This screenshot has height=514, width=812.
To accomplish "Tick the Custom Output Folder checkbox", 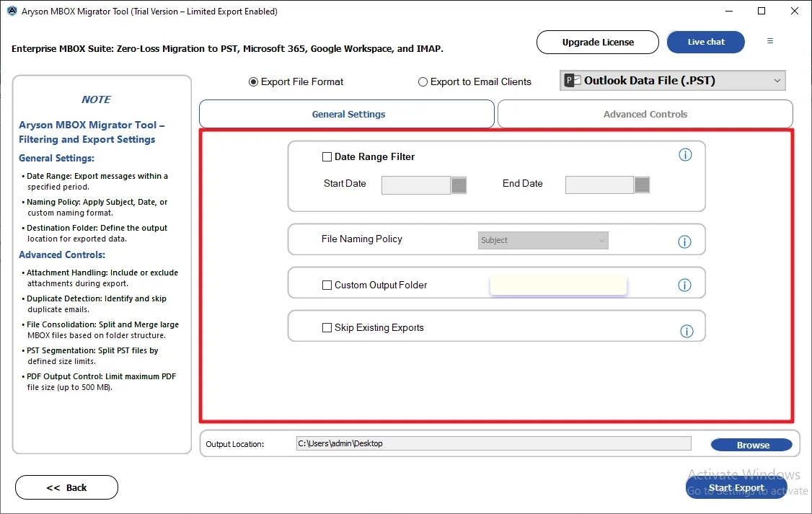I will pyautogui.click(x=327, y=285).
